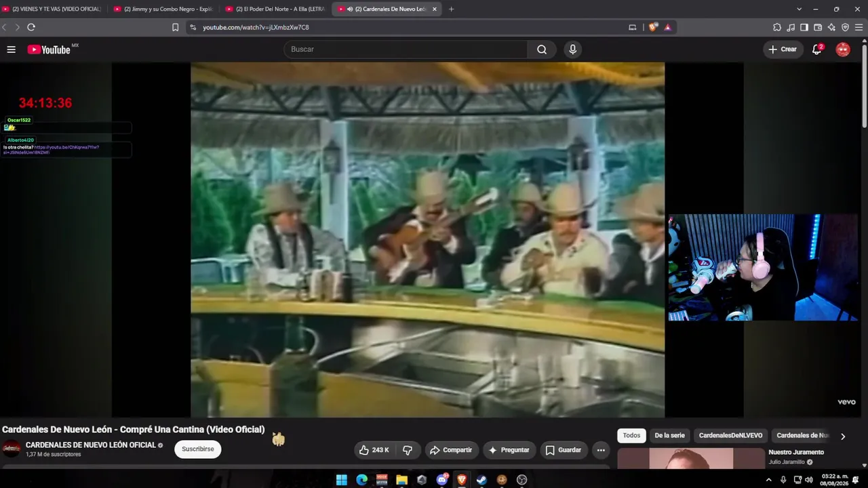Screen dimensions: 868x488
Task: Toggle the browser sidebar panel
Action: [804, 27]
